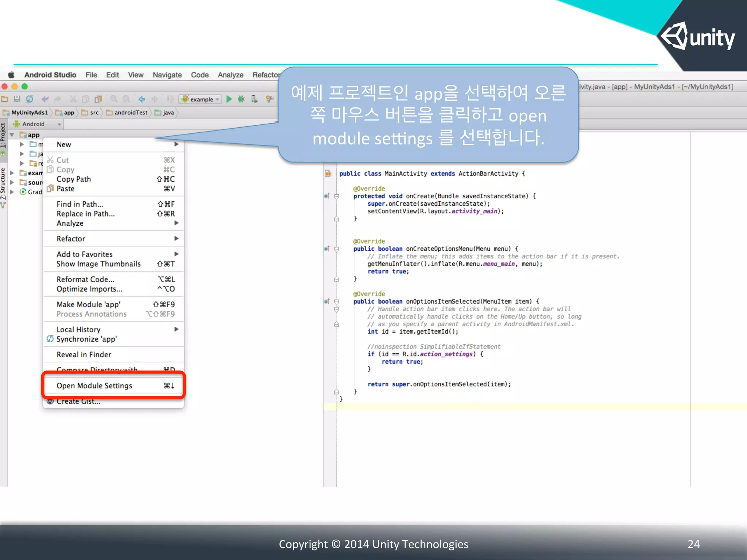Click the Synchronize toolbar icon
This screenshot has height=560, width=747.
[30, 99]
